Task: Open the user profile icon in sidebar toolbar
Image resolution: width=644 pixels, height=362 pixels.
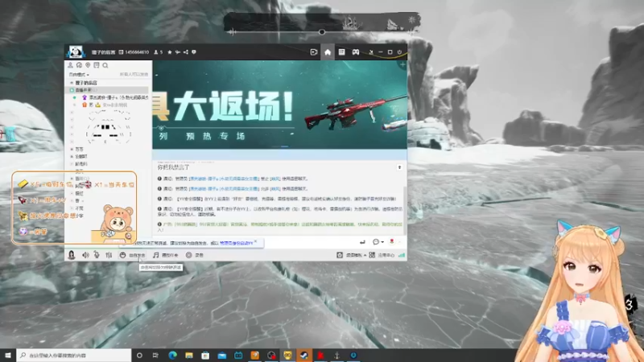Action: point(70,65)
